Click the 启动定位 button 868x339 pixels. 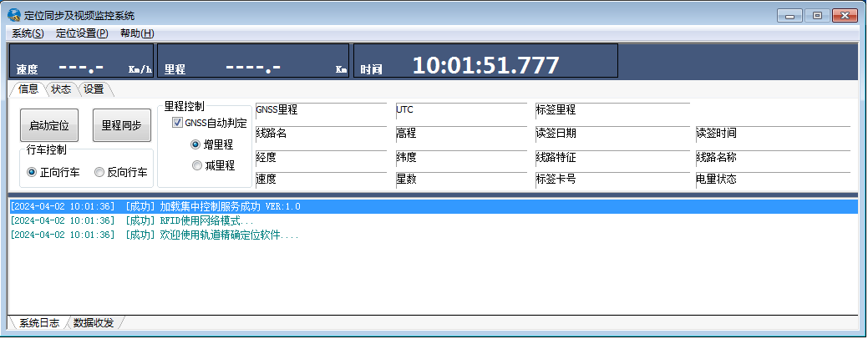48,126
